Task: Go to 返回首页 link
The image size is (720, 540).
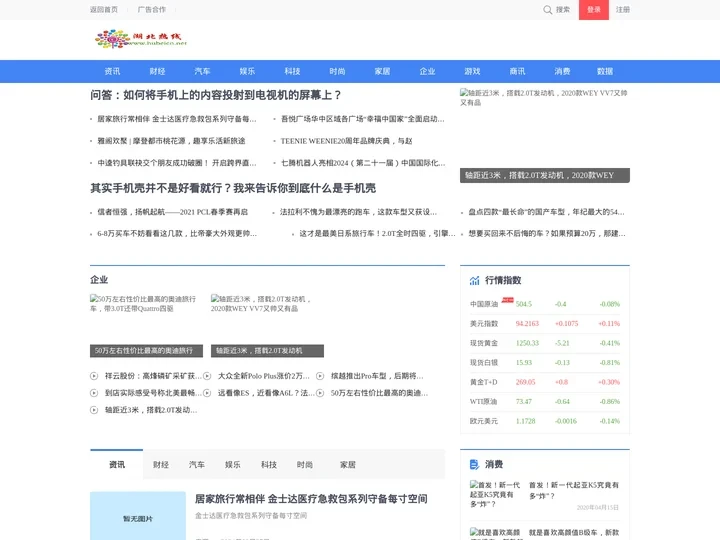Action: 104,10
